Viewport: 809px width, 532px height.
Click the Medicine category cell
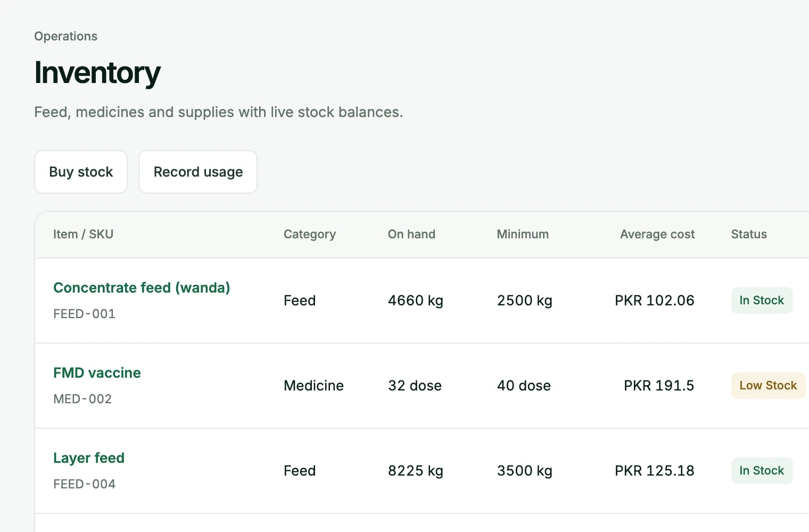click(313, 386)
